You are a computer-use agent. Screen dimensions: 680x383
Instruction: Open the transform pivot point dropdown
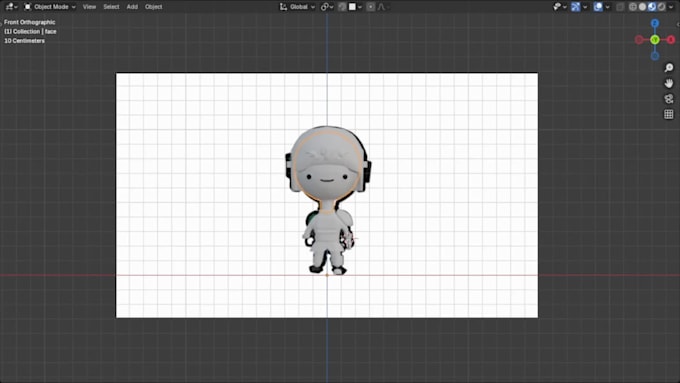327,7
